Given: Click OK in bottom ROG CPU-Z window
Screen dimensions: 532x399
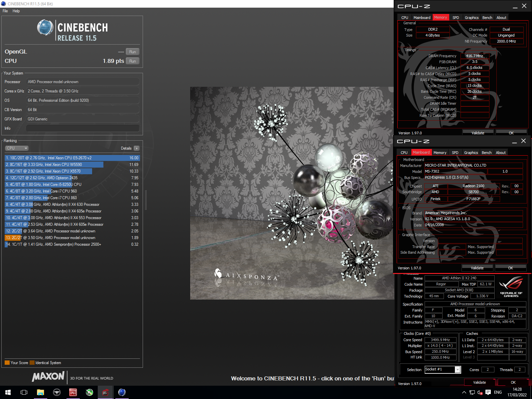Looking at the screenshot, I should (x=513, y=382).
